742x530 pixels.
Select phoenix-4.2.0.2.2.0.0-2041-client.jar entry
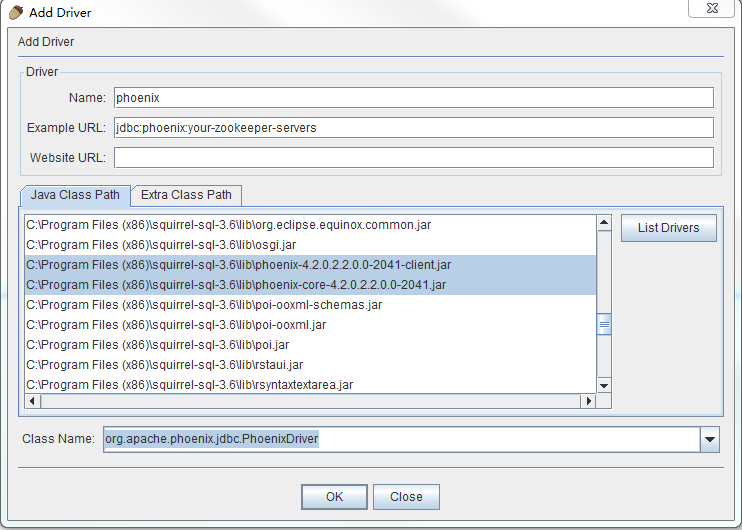[310, 265]
